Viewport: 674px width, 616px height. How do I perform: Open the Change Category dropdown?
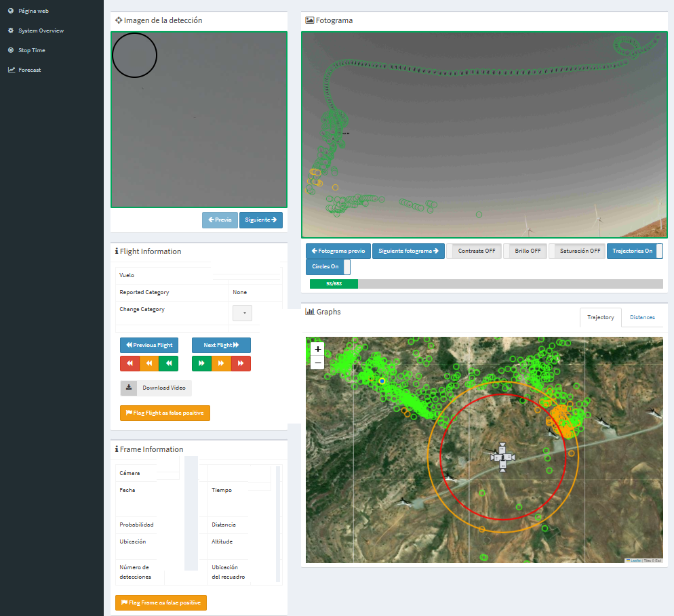[x=242, y=313]
